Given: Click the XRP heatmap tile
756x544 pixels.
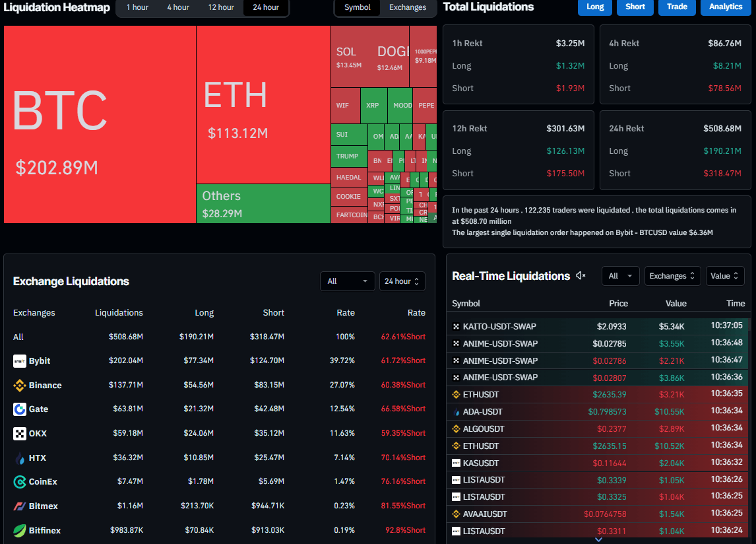Looking at the screenshot, I should tap(373, 105).
